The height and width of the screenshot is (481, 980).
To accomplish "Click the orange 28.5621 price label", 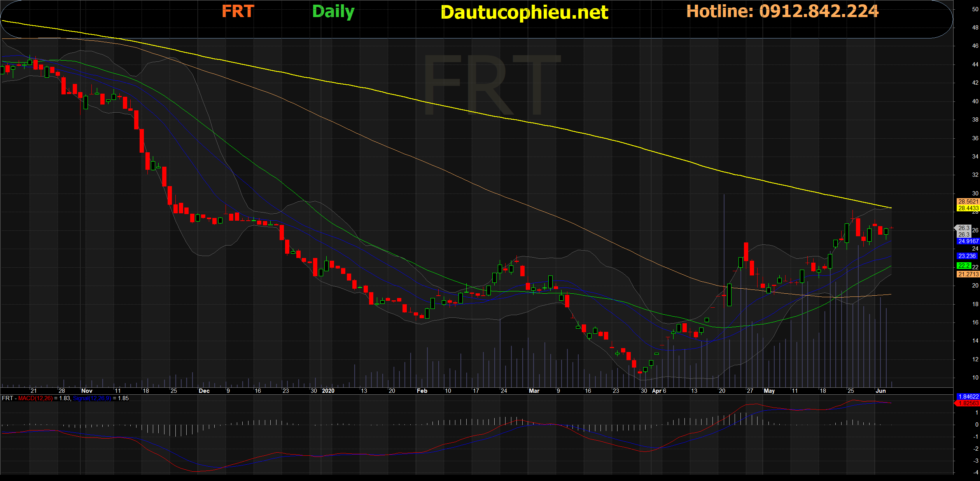I will [968, 202].
